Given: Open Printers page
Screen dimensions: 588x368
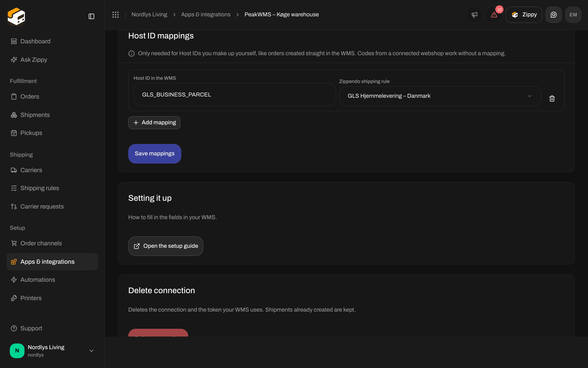Looking at the screenshot, I should (52, 298).
